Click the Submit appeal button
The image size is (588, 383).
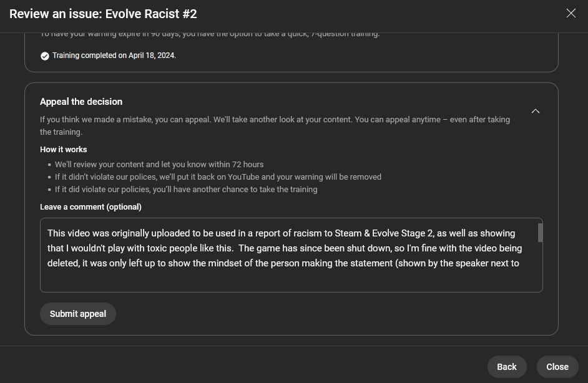(78, 314)
